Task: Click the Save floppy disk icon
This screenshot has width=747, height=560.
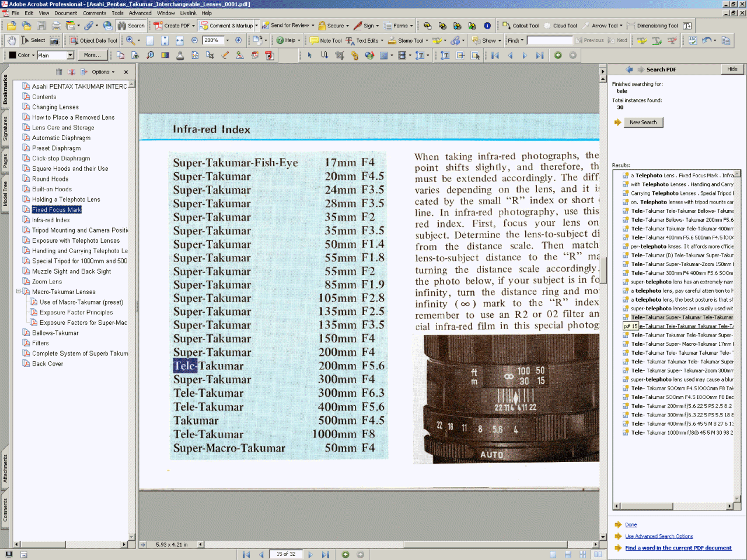Action: click(41, 26)
